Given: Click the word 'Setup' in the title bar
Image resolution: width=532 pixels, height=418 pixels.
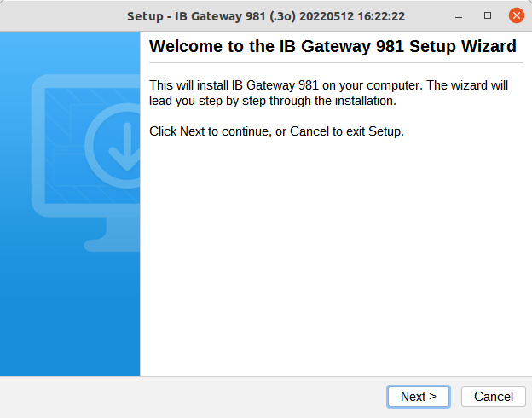Looking at the screenshot, I should tap(145, 16).
